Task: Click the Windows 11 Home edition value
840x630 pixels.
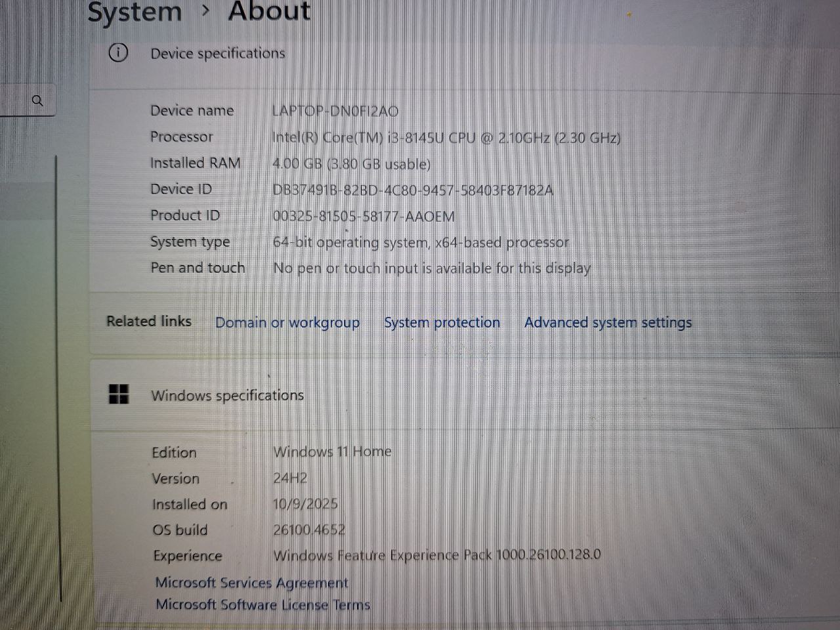Action: 332,451
